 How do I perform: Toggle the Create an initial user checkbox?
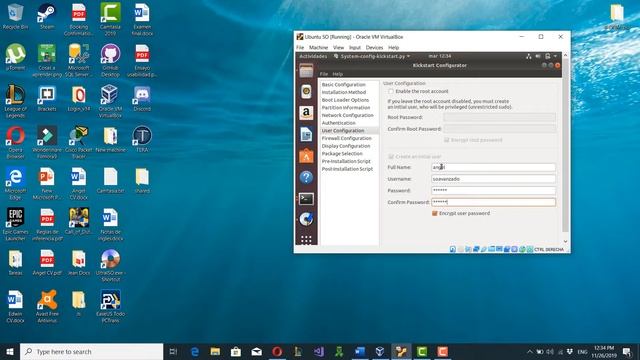coord(391,157)
